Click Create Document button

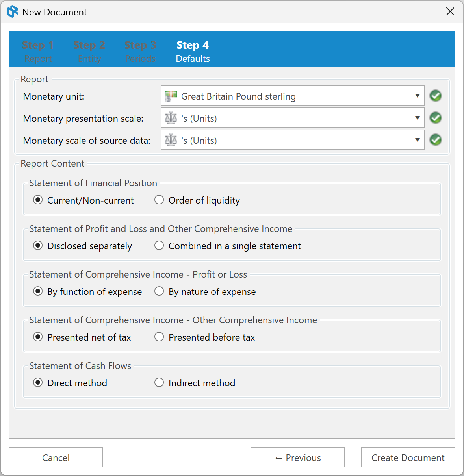pos(408,457)
